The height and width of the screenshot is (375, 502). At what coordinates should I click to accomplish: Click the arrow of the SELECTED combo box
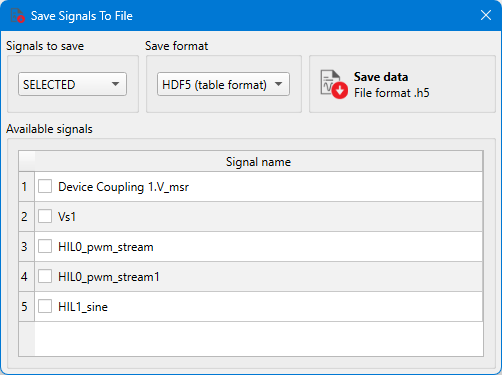pos(115,84)
